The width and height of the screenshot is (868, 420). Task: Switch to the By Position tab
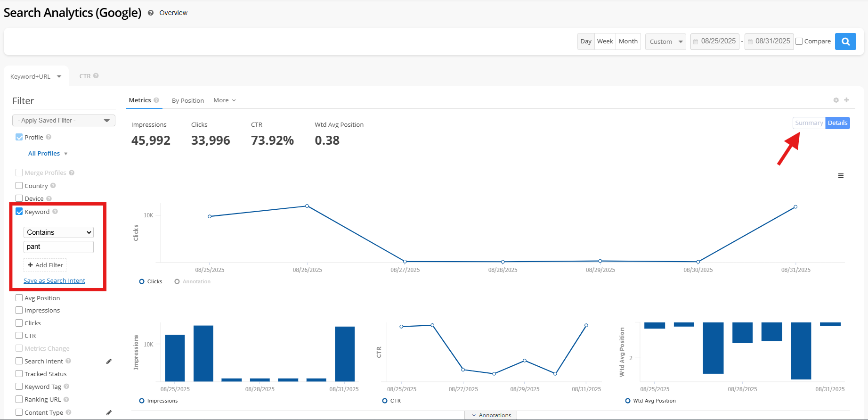click(x=187, y=100)
